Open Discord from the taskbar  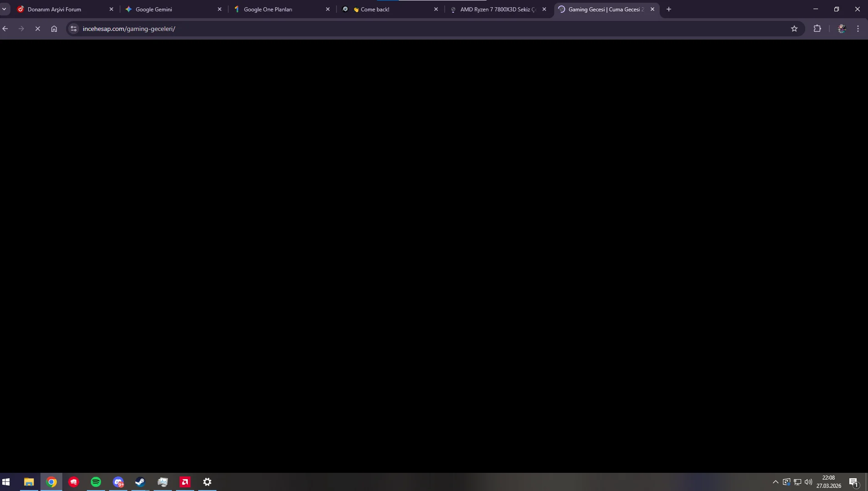(x=118, y=482)
